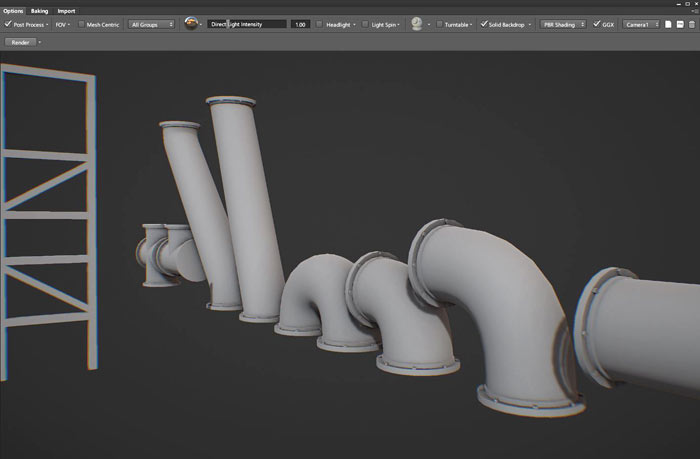Click the Render button
This screenshot has width=700, height=459.
coord(20,43)
